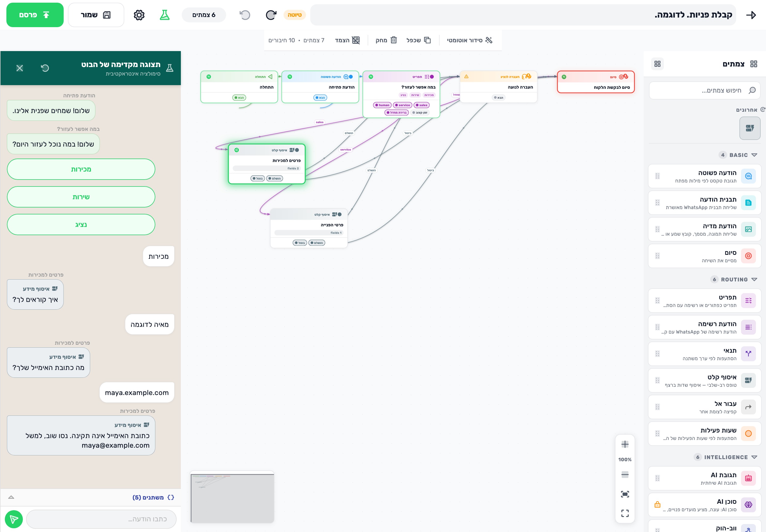This screenshot has width=766, height=532.
Task: Collapse the BASIC nodes category
Action: (738, 155)
